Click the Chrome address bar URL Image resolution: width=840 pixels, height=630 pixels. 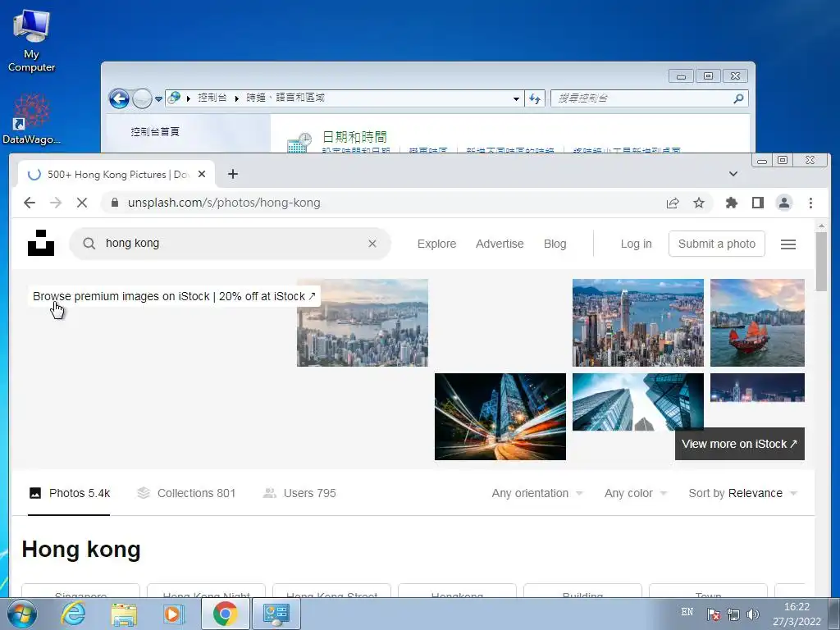coord(224,203)
